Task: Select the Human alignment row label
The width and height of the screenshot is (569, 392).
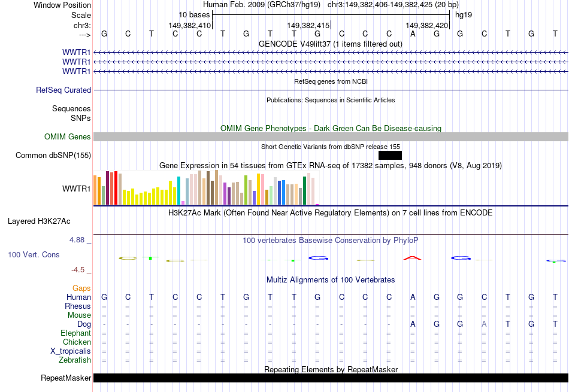Action: tap(78, 297)
